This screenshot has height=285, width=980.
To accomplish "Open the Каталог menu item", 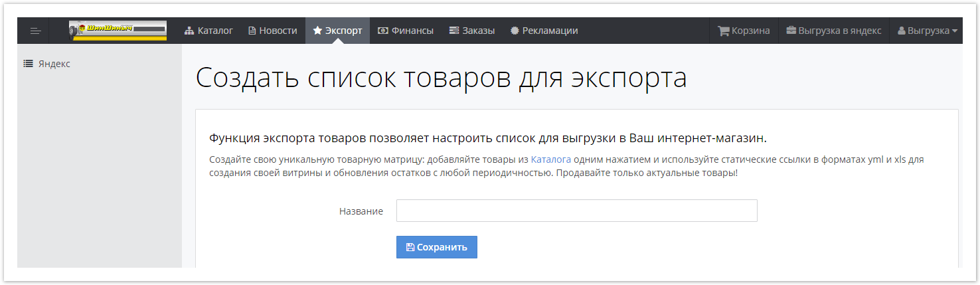I will [208, 31].
